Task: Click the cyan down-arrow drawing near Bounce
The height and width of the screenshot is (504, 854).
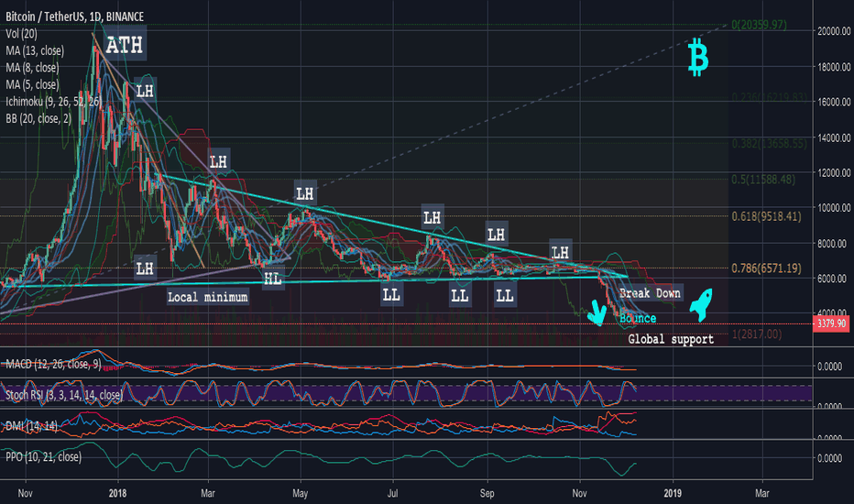Action: click(597, 312)
